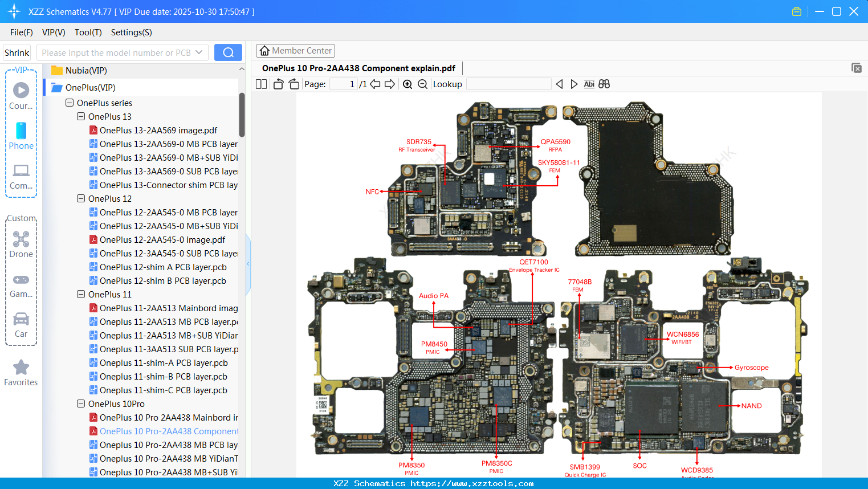868x489 pixels.
Task: Open the File(F) menu
Action: [21, 32]
